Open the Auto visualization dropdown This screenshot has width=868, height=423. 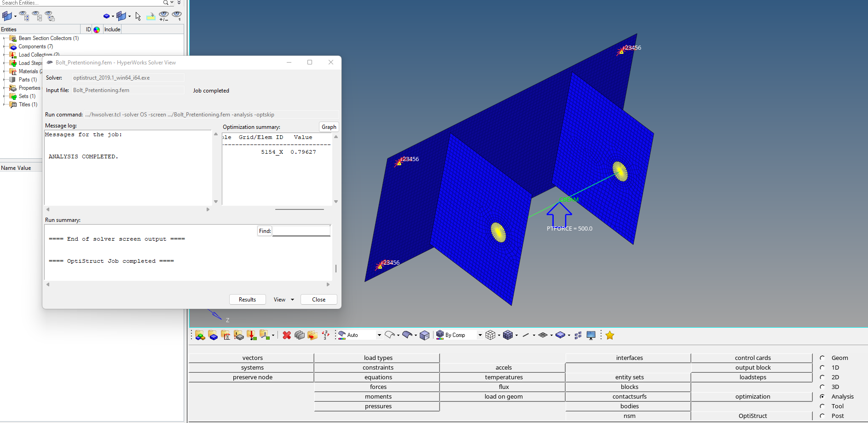pyautogui.click(x=379, y=335)
